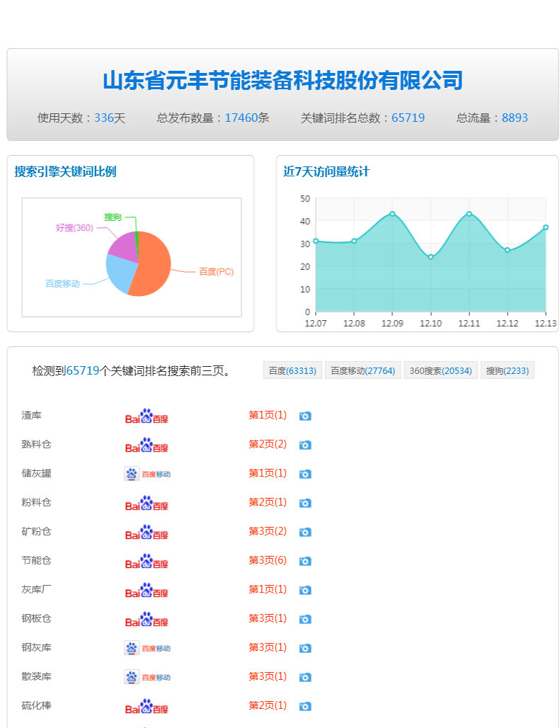Screen dimensions: 560x728
Task: Open camera snapshot for 熟料仓 keyword
Action: click(305, 445)
